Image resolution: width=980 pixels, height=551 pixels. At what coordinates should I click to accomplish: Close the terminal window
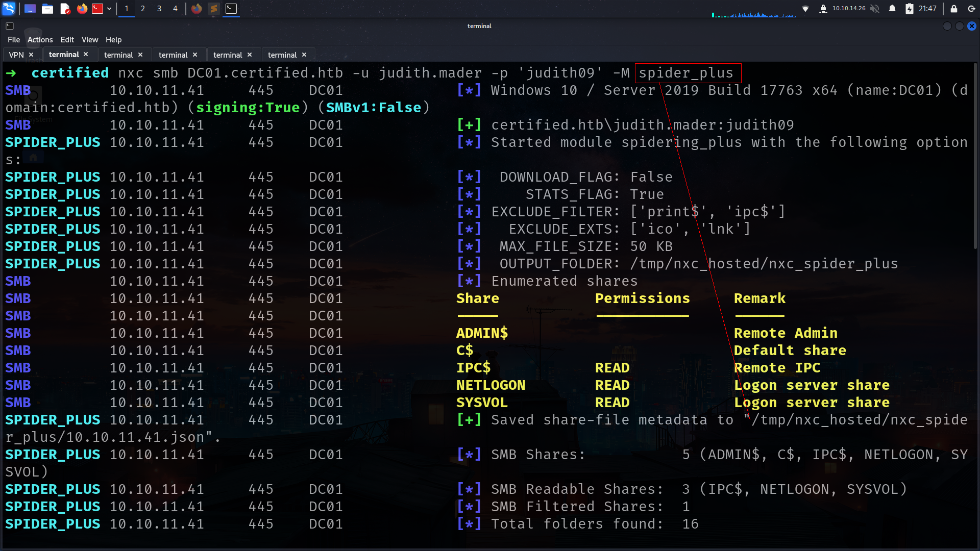972,26
